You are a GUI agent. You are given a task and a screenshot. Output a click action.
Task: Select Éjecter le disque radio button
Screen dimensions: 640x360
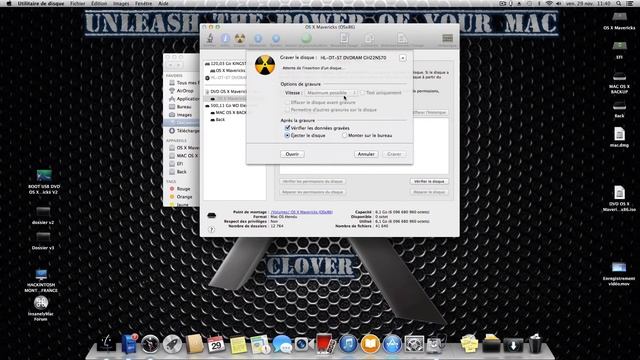(287, 135)
